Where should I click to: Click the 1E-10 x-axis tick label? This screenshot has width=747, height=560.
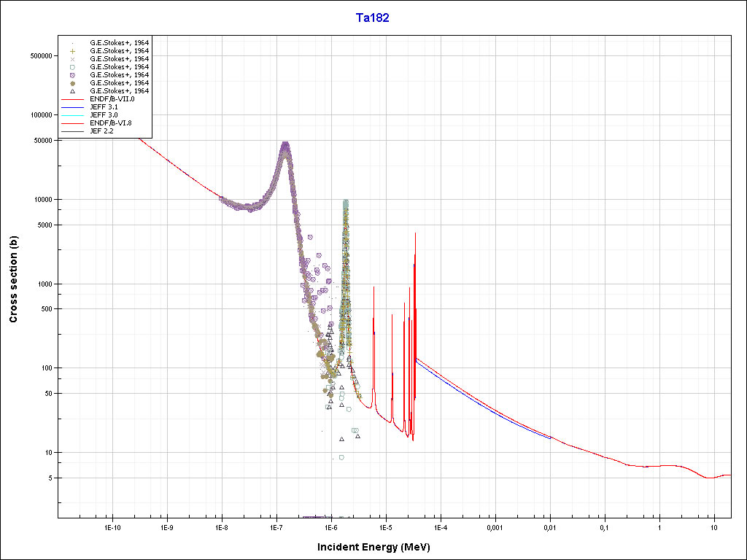(x=112, y=527)
